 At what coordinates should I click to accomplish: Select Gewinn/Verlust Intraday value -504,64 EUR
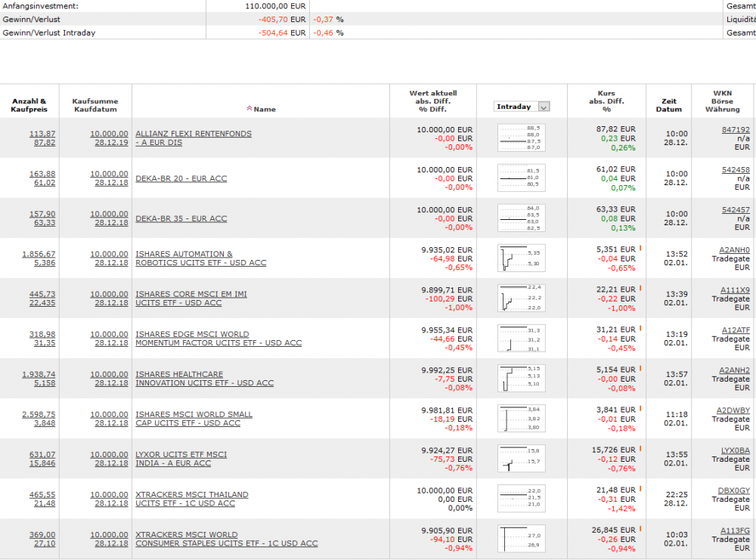[x=282, y=32]
